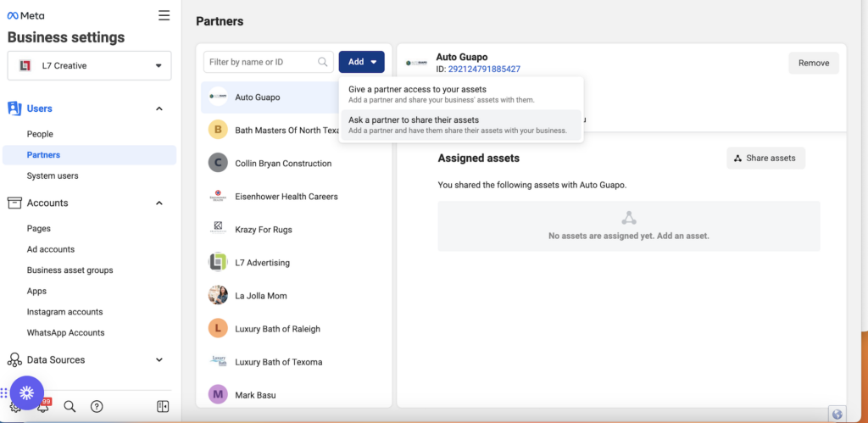Click Krazy For Rugs logo
868x423 pixels.
218,229
